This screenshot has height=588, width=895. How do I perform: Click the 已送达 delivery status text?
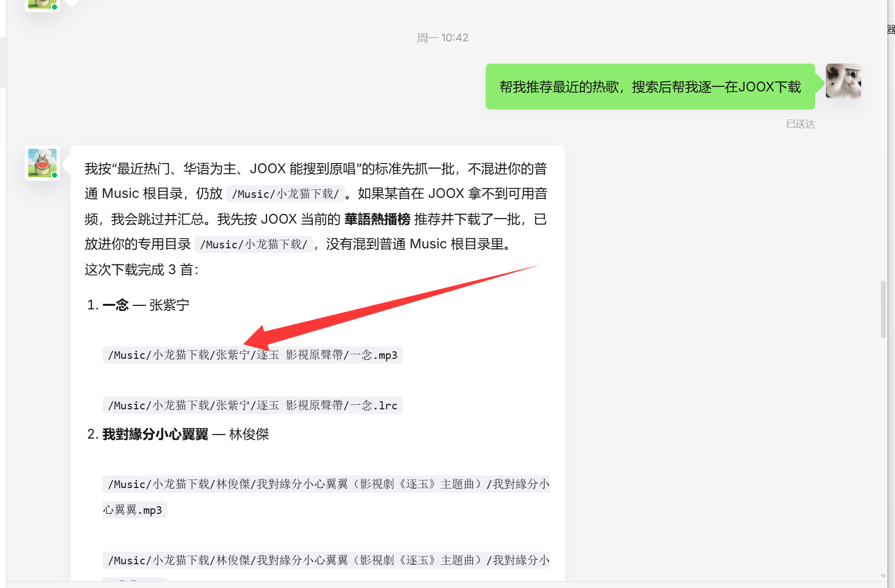tap(801, 124)
